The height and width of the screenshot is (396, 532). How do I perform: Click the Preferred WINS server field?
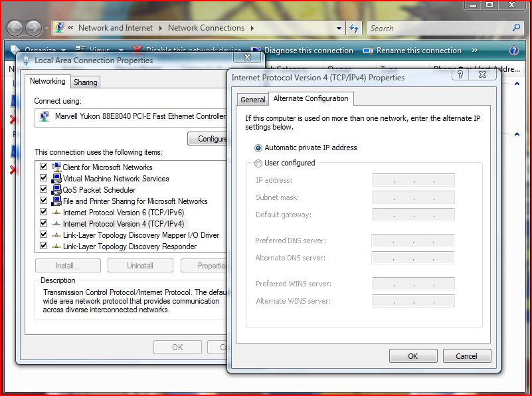(413, 284)
